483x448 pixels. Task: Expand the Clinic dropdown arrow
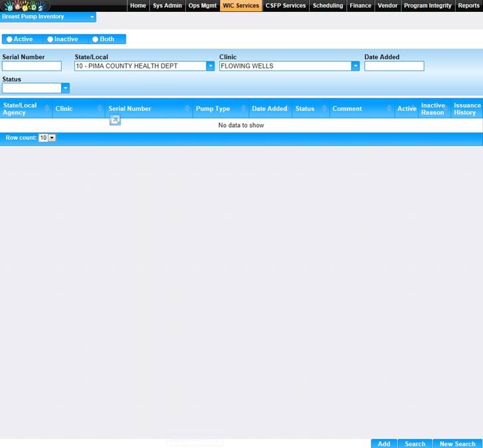[355, 66]
